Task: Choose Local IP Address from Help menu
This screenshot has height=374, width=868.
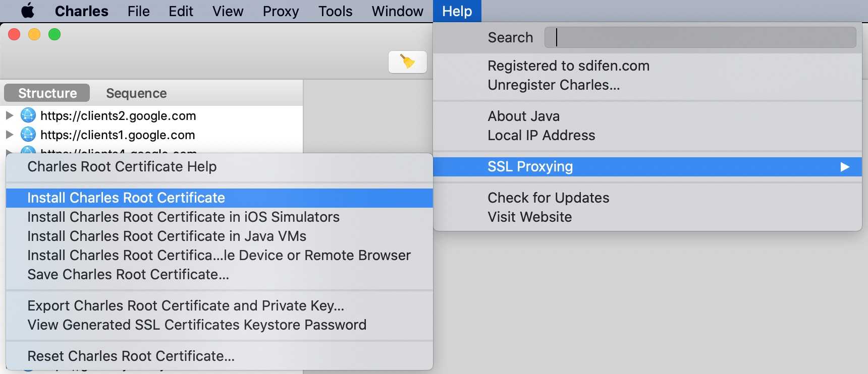Action: (541, 135)
